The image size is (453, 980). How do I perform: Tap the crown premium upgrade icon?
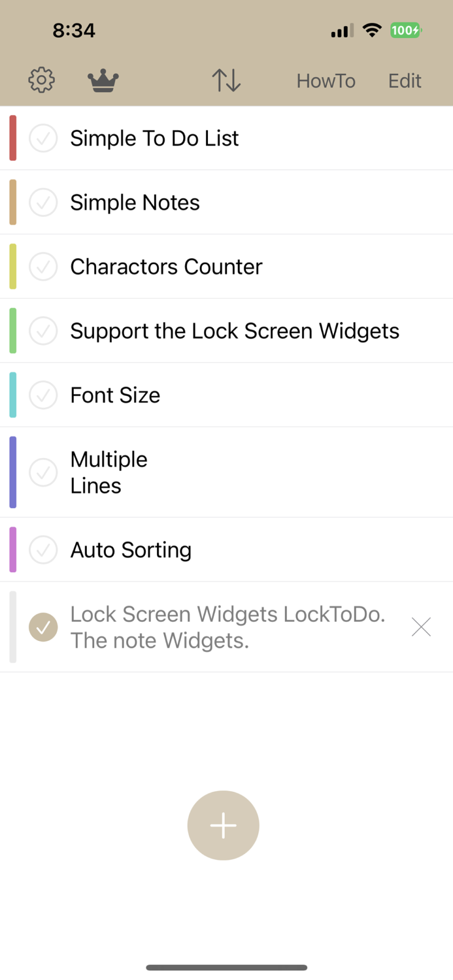pos(103,80)
